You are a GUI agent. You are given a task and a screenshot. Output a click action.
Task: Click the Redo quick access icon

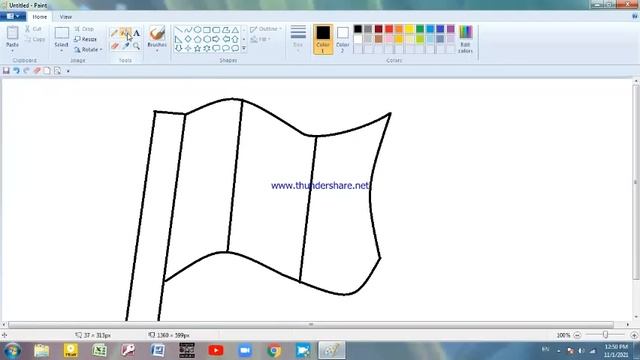point(27,71)
